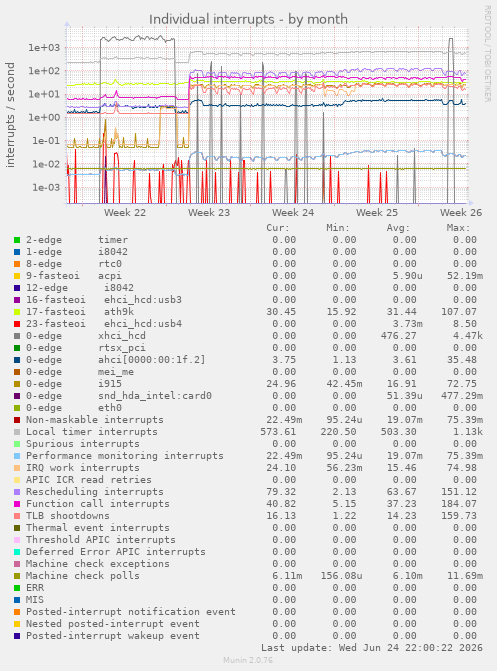The image size is (497, 671).
Task: Click the xhci_hcd average value 476.27
Action: point(399,336)
